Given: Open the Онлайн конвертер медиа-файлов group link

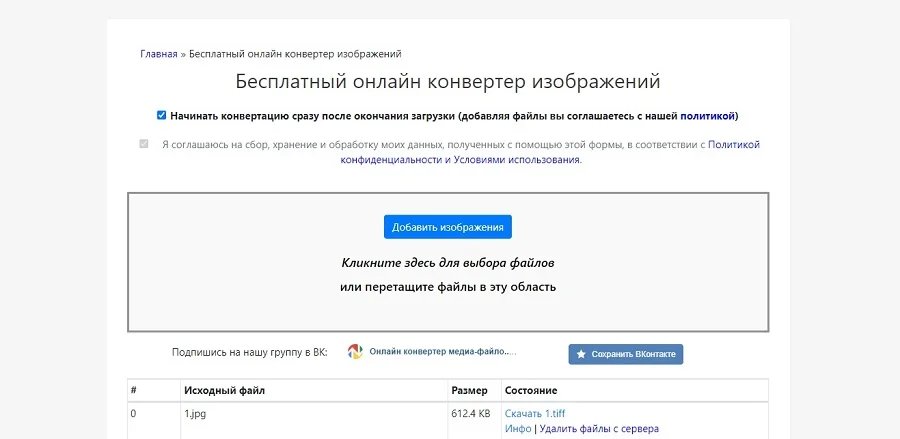Looking at the screenshot, I should [x=443, y=352].
